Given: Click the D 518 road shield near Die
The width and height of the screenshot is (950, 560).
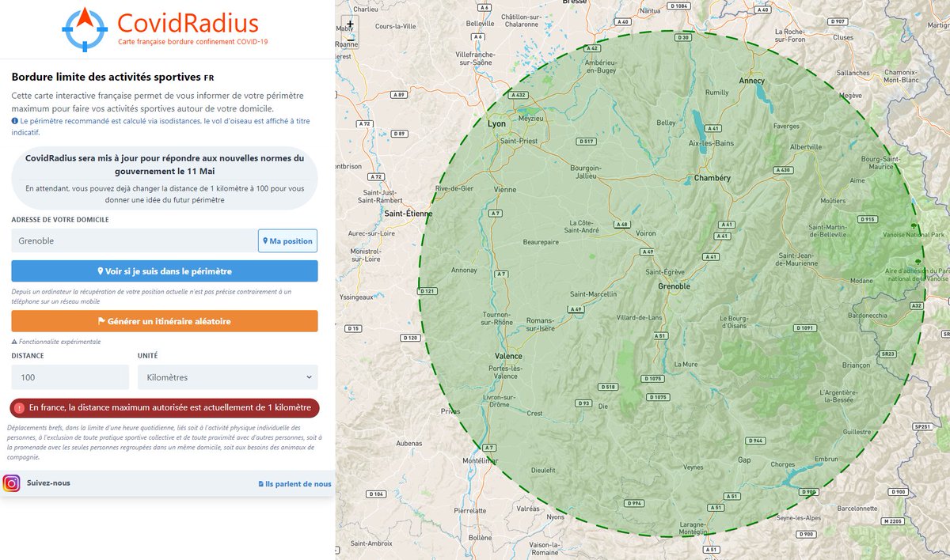Looking at the screenshot, I should click(608, 387).
